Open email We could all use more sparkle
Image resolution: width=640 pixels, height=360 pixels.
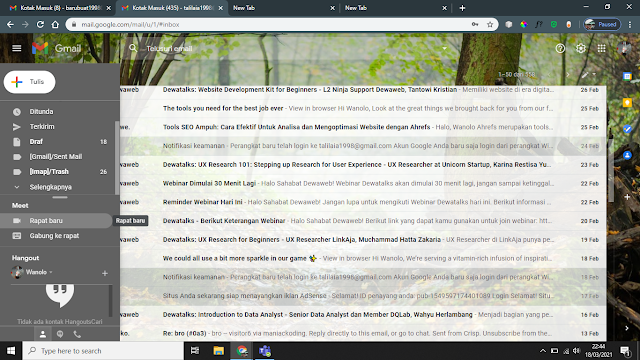tap(363, 258)
